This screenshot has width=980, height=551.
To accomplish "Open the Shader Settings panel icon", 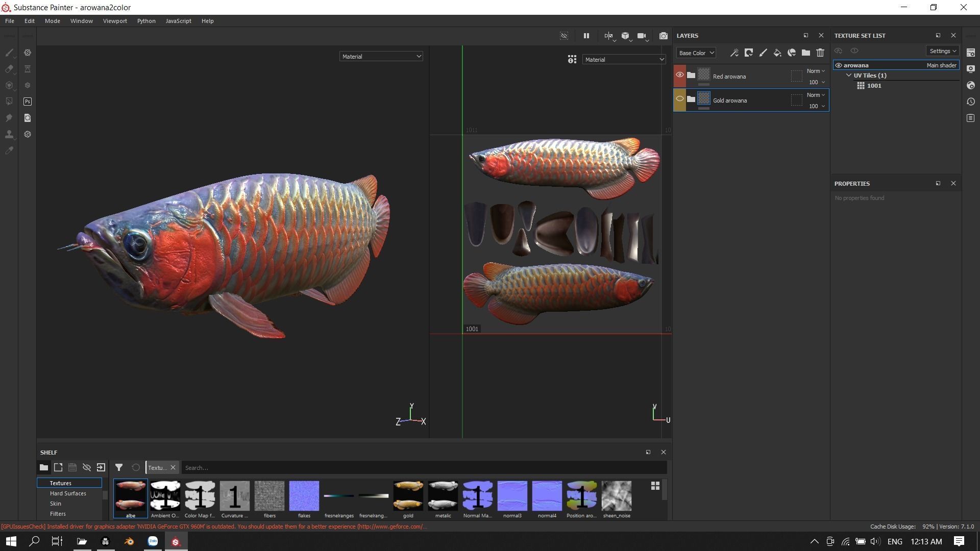I will [x=971, y=85].
